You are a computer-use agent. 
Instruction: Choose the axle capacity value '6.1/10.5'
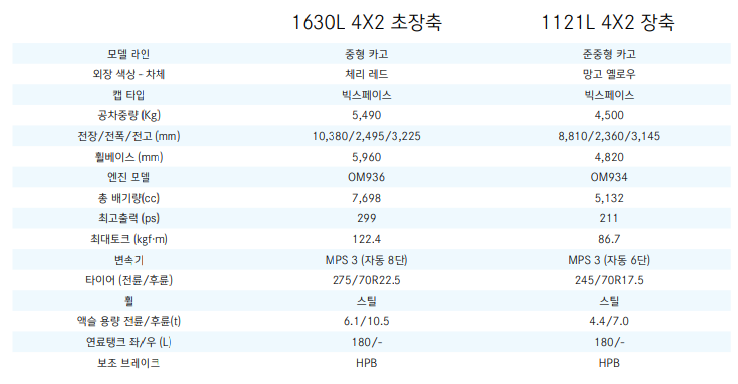pyautogui.click(x=367, y=321)
